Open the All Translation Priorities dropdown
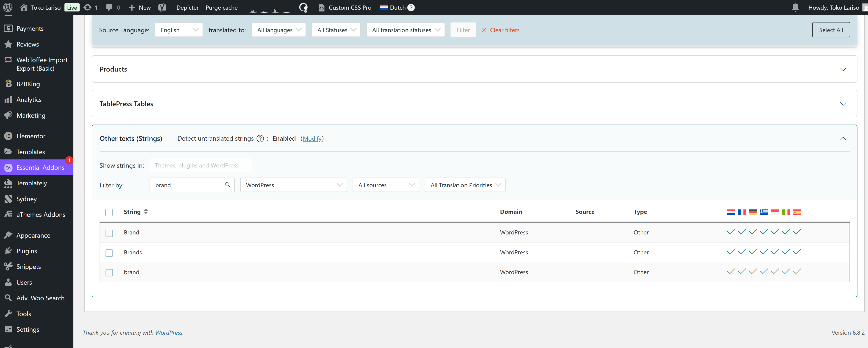 pos(465,185)
